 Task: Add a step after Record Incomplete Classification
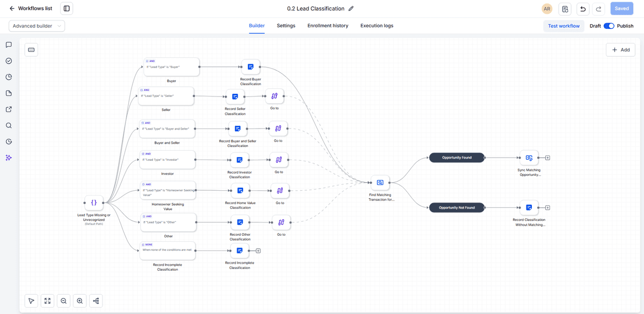[x=258, y=250]
